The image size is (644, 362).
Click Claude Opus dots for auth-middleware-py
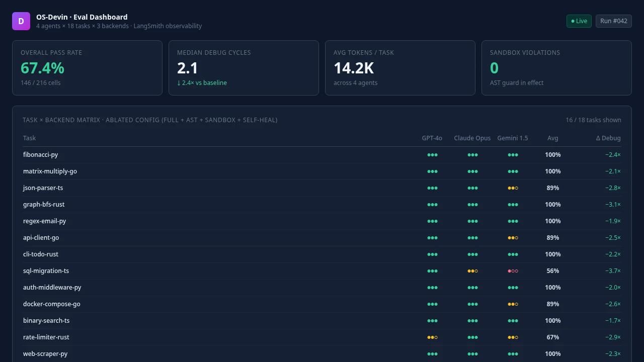[x=472, y=288]
